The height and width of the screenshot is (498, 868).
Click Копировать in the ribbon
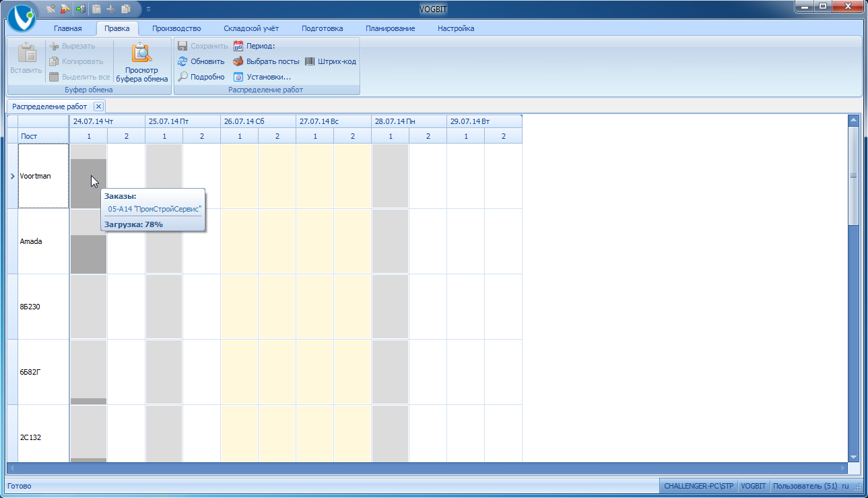click(75, 61)
